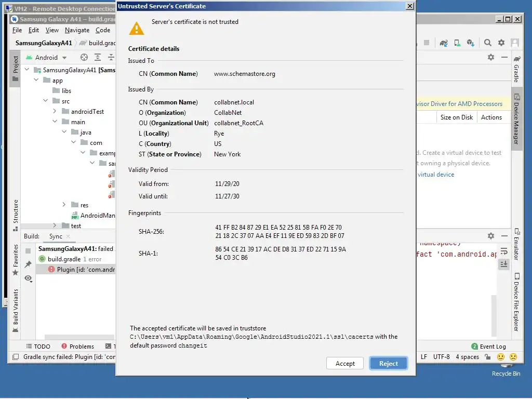Screen dimensions: 532x399
Task: Close the Sync tab in Build panel
Action: click(x=68, y=236)
